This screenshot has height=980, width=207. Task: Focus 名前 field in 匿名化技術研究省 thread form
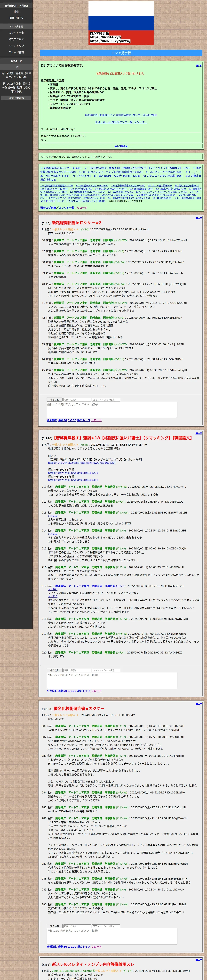(77, 926)
